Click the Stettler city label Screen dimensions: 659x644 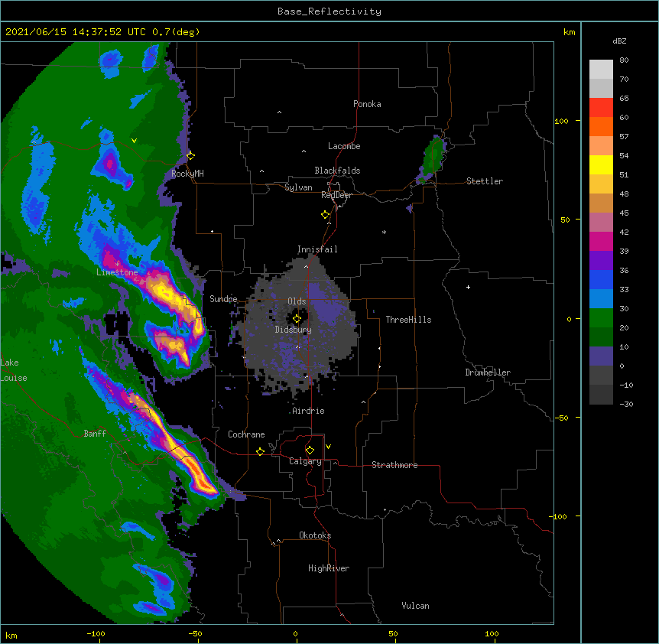coord(485,181)
